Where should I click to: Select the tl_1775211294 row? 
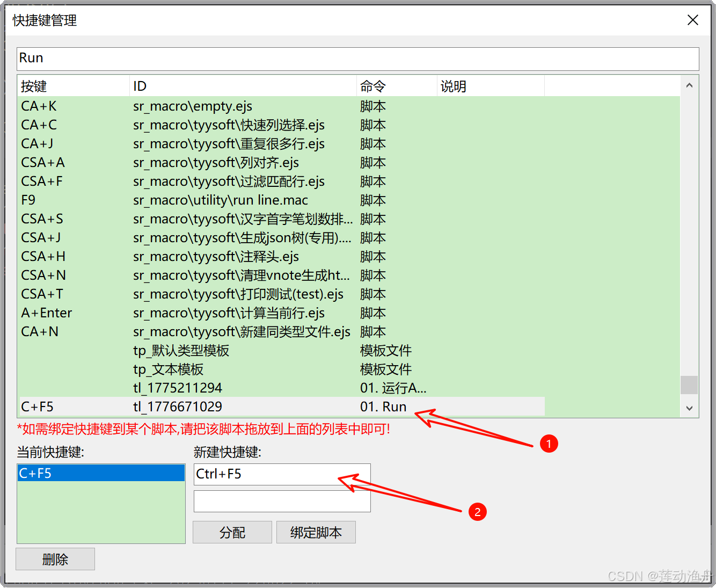tap(282, 388)
